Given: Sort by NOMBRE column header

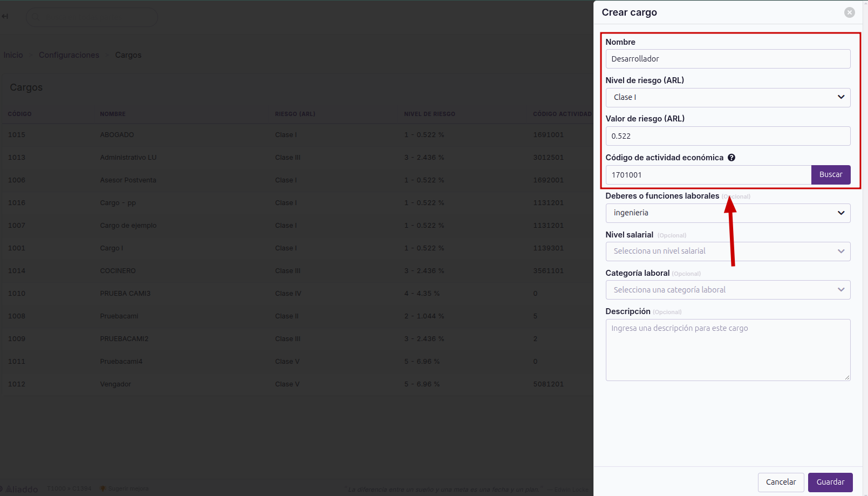Looking at the screenshot, I should click(x=113, y=114).
